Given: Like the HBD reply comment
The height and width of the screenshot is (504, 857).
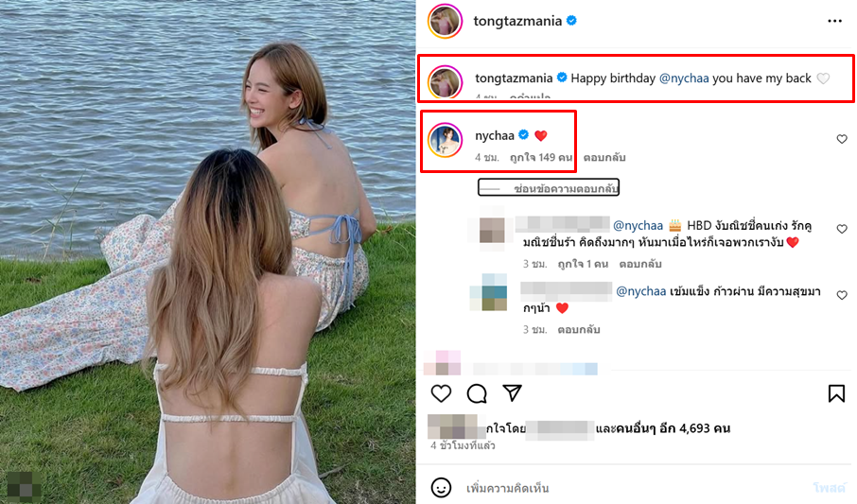Looking at the screenshot, I should (x=842, y=230).
